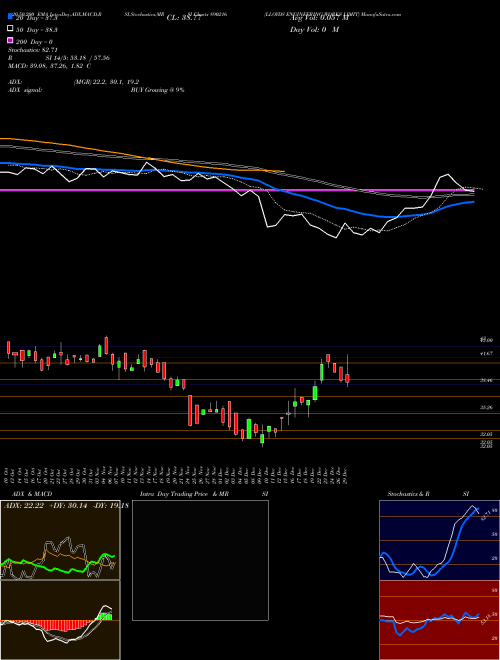The width and height of the screenshot is (500, 660).
Task: Click the 'Stochastics & R' panel title
Action: [409, 494]
